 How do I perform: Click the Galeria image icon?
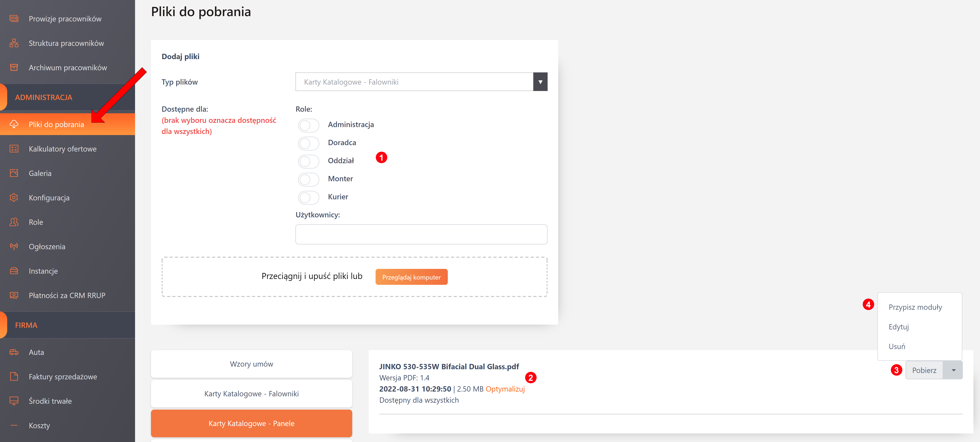(x=14, y=173)
